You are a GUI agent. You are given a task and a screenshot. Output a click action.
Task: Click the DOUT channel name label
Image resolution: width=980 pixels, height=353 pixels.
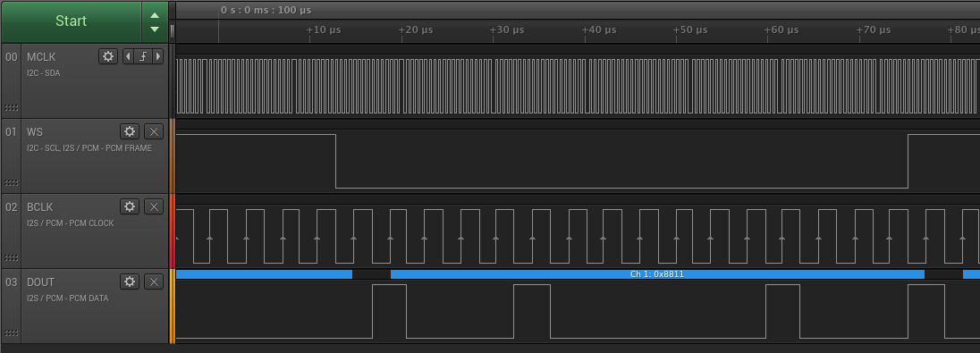coord(40,282)
